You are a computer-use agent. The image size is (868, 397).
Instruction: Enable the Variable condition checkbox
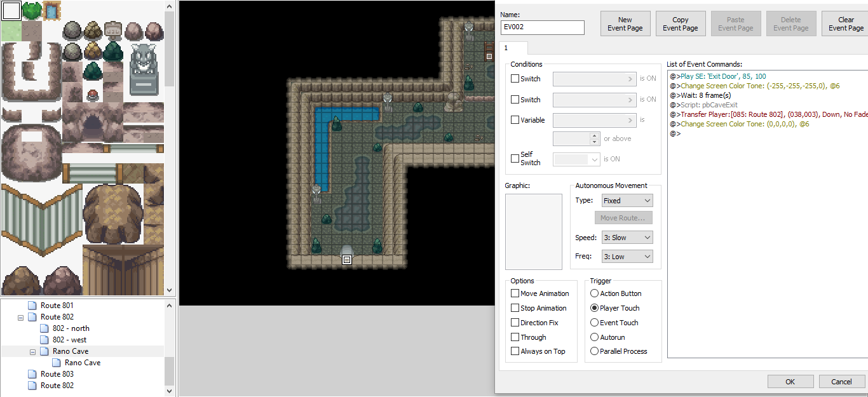[x=515, y=120]
